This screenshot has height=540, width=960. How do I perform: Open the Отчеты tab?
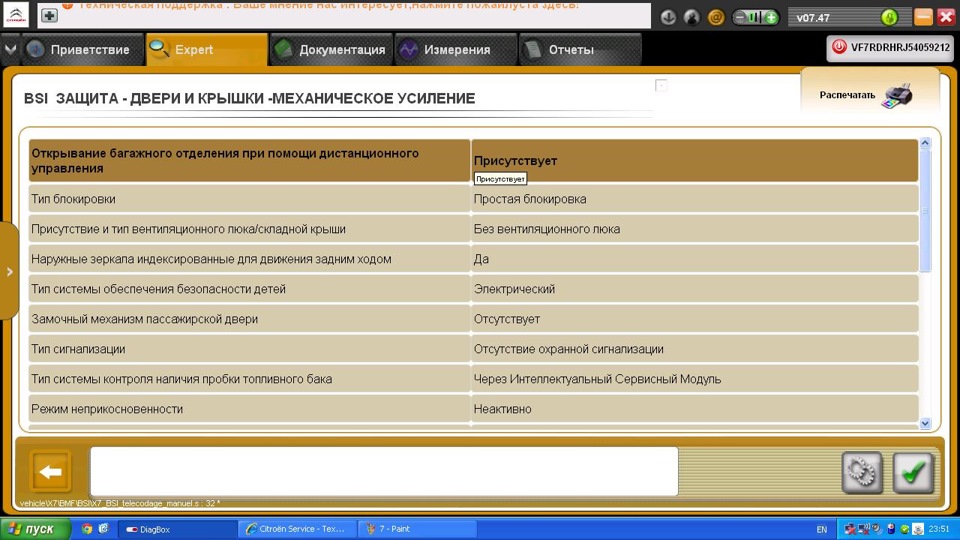580,50
